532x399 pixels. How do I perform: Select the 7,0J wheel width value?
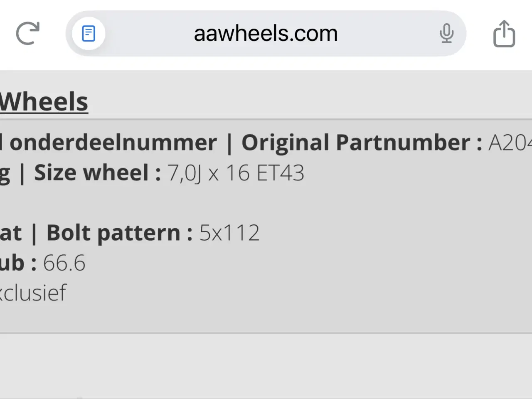tap(184, 173)
